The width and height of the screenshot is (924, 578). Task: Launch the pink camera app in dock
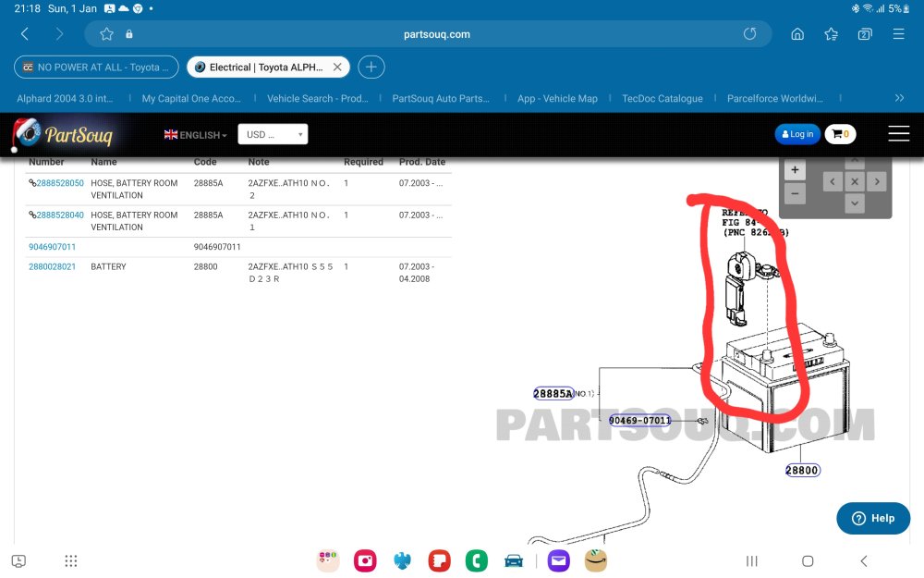tap(365, 560)
